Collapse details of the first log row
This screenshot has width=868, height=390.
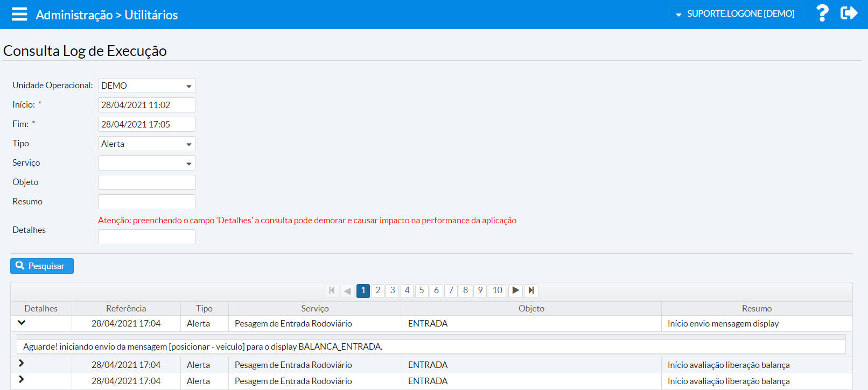[22, 323]
